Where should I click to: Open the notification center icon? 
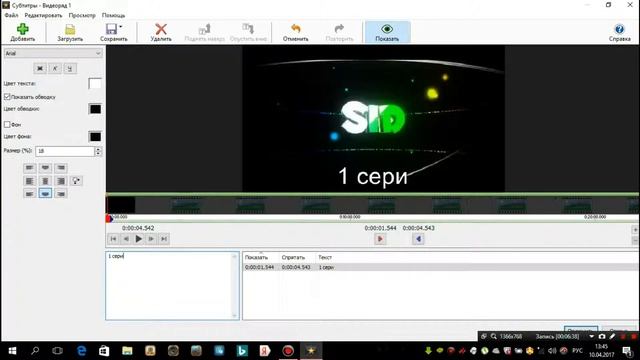pyautogui.click(x=627, y=351)
